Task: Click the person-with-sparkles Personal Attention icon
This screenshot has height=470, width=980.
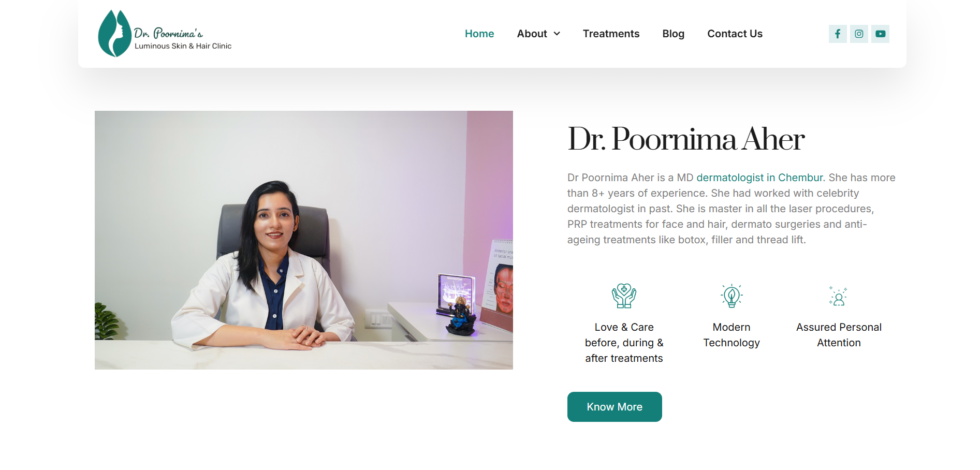Action: pyautogui.click(x=838, y=296)
